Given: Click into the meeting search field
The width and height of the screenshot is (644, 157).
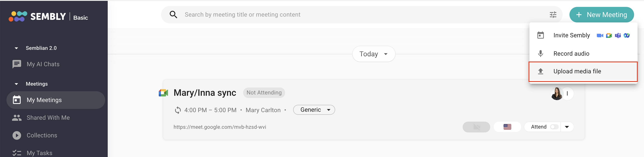Looking at the screenshot, I should pos(350,15).
